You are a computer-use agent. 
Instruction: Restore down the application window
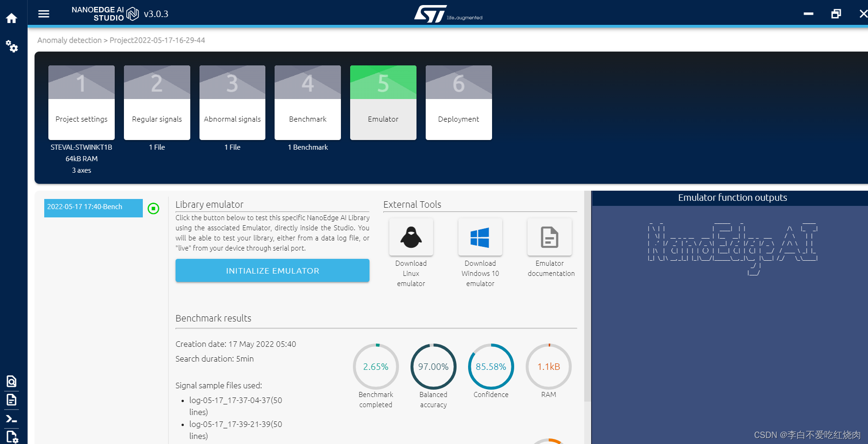[836, 14]
